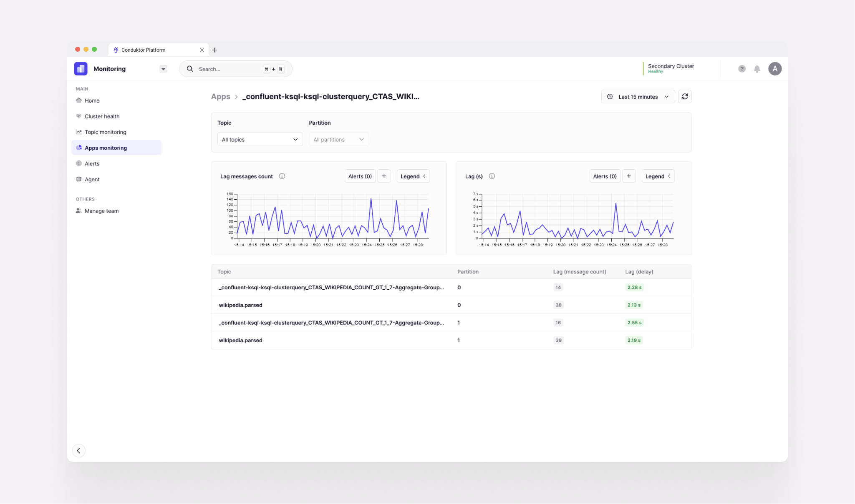Image resolution: width=855 pixels, height=504 pixels.
Task: Open the Last 15 minutes time range dropdown
Action: click(638, 97)
